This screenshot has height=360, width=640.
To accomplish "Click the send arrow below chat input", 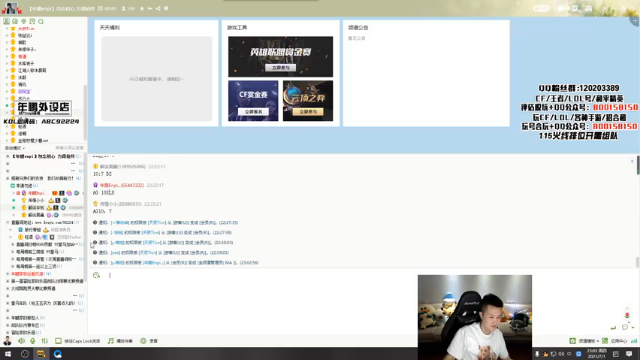I will click(x=613, y=327).
